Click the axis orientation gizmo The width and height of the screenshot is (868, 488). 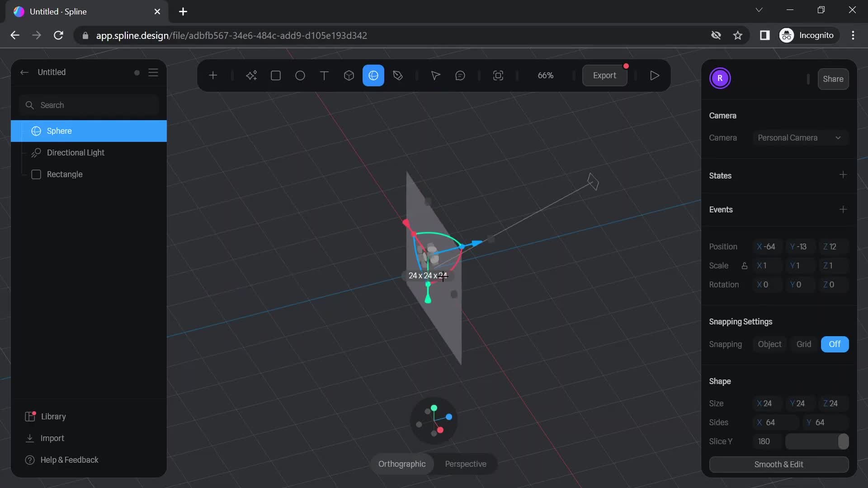click(x=434, y=421)
